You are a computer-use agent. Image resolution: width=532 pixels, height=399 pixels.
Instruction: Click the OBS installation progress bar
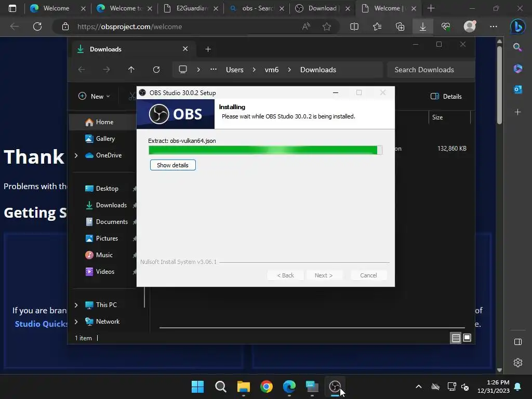pos(265,150)
